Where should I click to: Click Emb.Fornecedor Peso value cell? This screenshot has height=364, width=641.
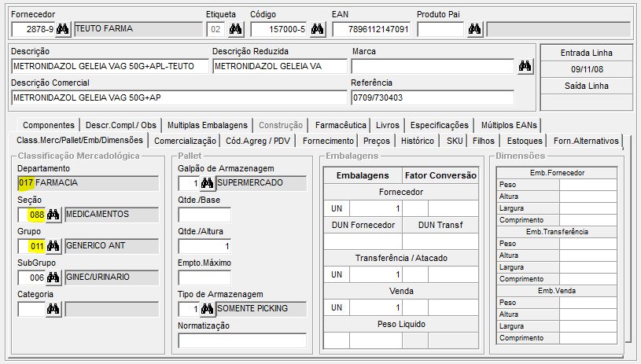pos(588,185)
